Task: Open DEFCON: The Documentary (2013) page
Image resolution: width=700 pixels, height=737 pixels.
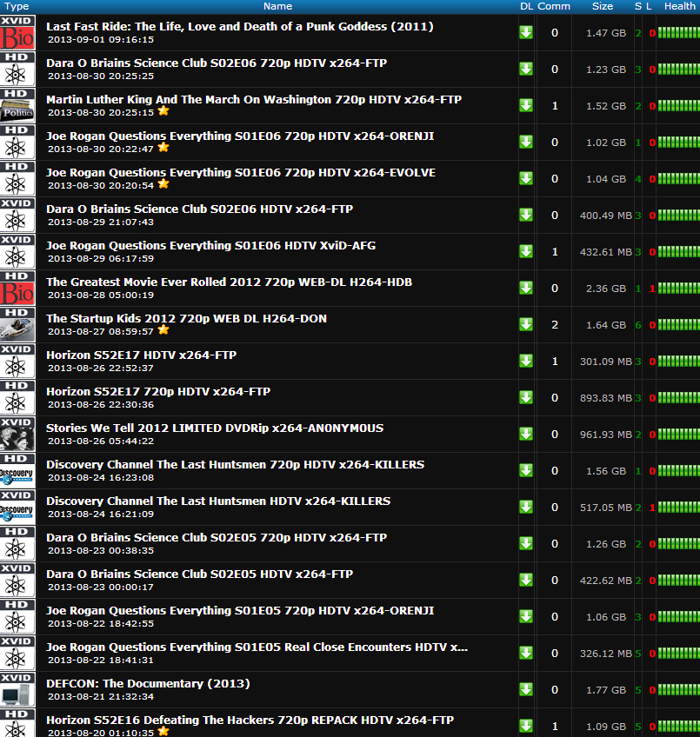Action: [x=148, y=683]
